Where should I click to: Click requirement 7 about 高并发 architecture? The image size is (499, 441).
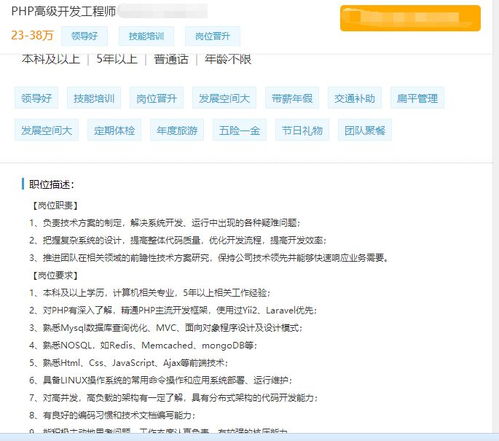tap(173, 398)
